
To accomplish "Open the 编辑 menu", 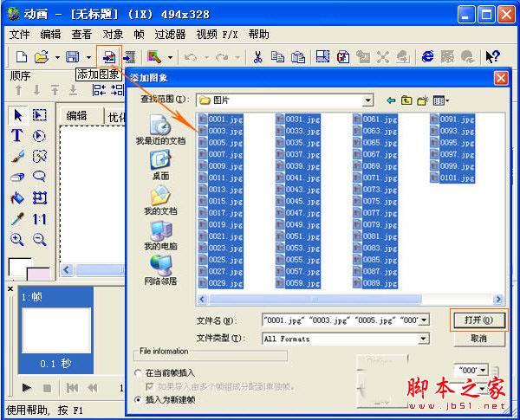I will pos(50,34).
